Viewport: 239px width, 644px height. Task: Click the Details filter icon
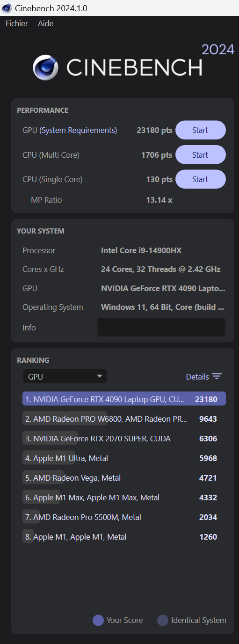point(217,377)
